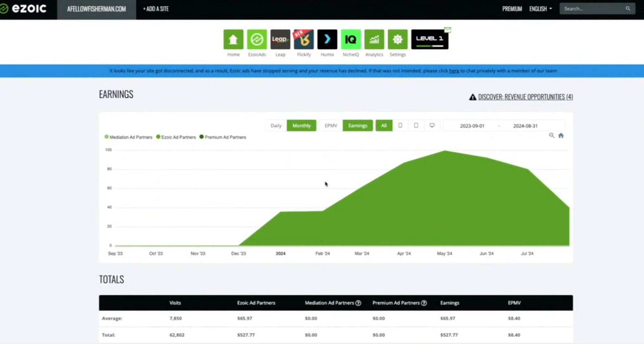Click the revenue opportunities warning icon

473,97
